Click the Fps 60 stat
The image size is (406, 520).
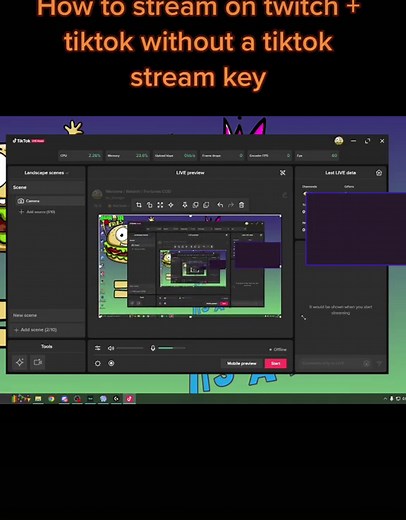pos(316,156)
